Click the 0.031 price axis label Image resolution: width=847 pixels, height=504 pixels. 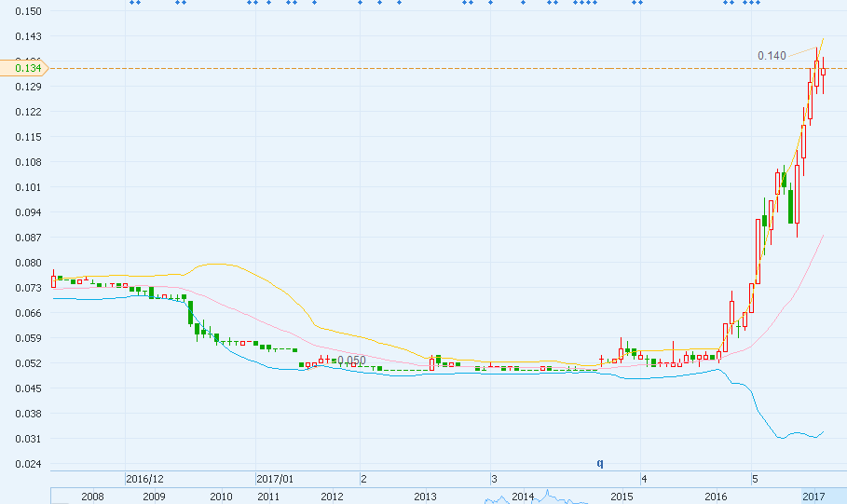(28, 439)
